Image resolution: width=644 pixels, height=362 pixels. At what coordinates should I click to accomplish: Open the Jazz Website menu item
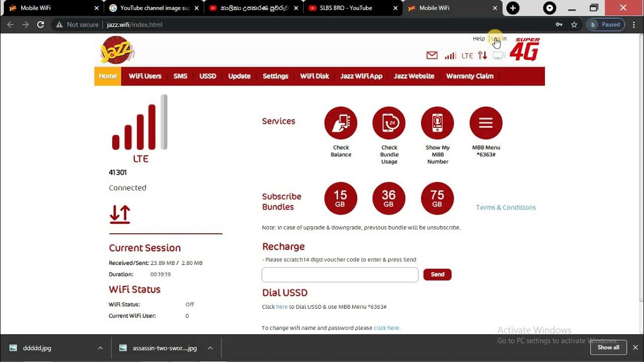(x=414, y=76)
